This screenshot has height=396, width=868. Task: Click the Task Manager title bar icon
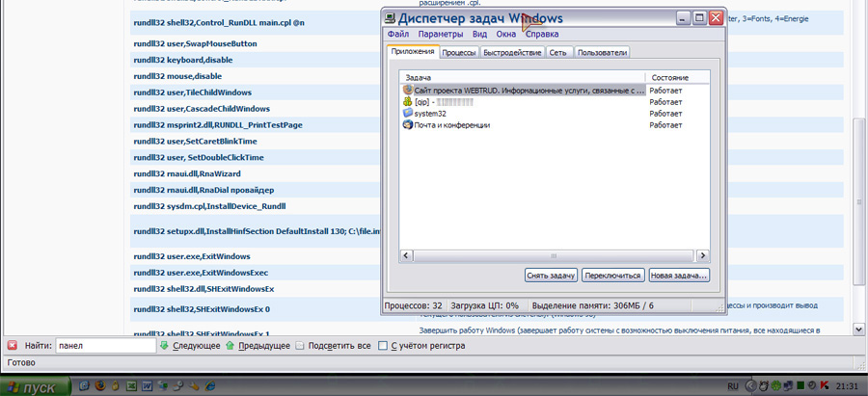point(390,17)
